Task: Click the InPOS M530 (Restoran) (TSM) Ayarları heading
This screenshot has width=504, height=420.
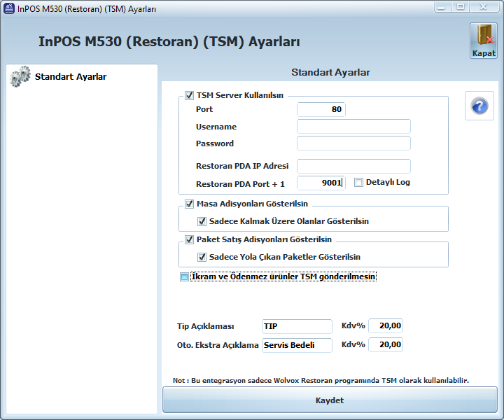Action: (169, 41)
